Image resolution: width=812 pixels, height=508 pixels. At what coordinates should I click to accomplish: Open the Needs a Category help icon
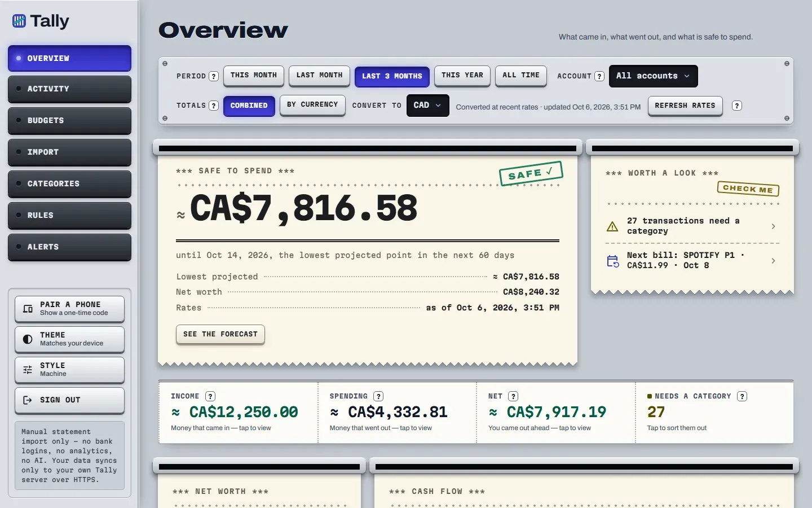743,396
